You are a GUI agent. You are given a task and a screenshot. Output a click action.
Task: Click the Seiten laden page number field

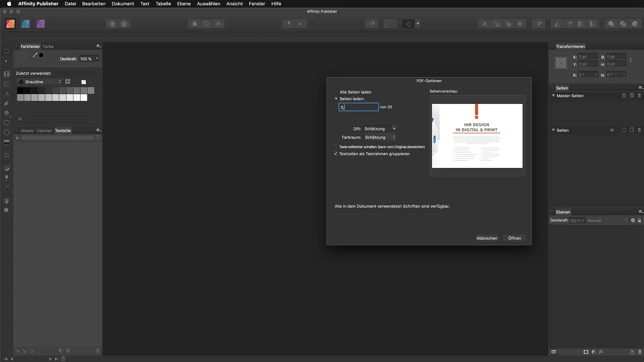click(x=359, y=107)
